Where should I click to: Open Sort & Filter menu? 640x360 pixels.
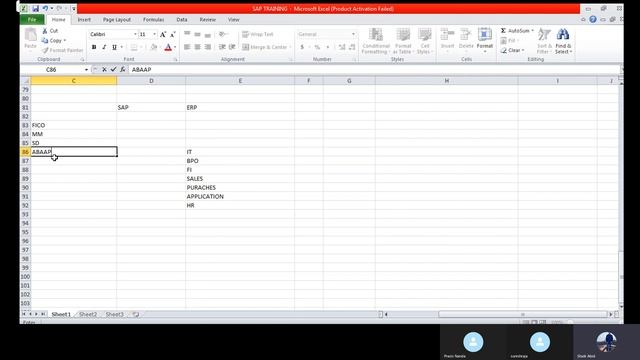tap(544, 41)
